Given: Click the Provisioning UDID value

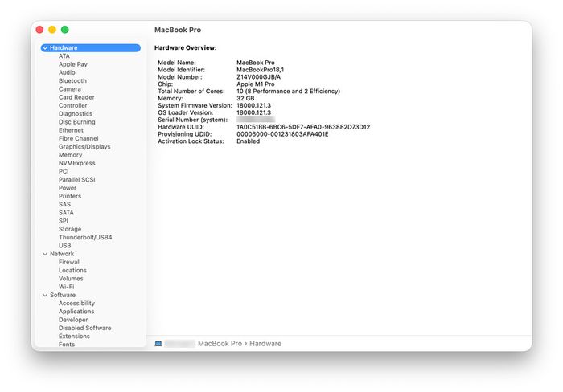Looking at the screenshot, I should pos(282,134).
